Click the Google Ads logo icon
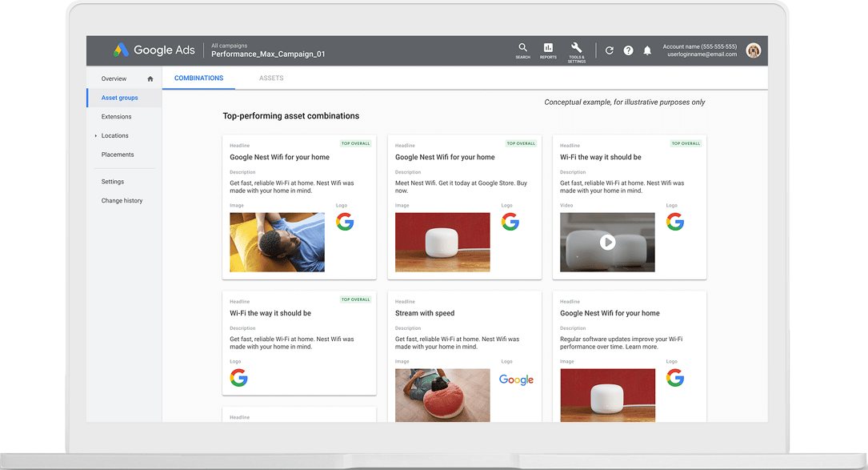This screenshot has width=868, height=470. (122, 50)
